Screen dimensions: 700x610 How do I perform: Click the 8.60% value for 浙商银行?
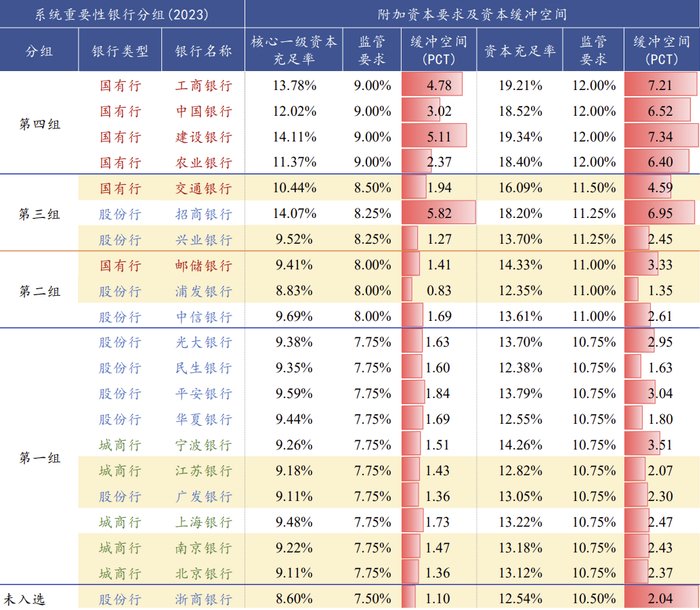tap(294, 598)
